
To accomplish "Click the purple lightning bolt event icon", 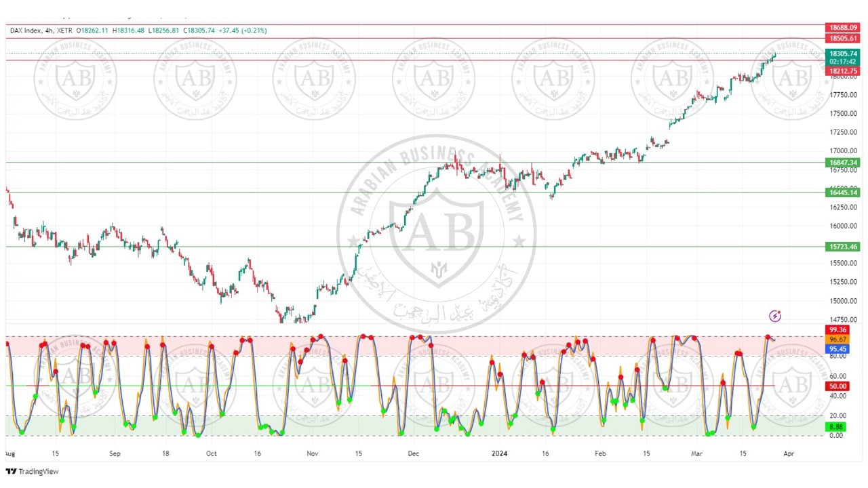I will 775,316.
